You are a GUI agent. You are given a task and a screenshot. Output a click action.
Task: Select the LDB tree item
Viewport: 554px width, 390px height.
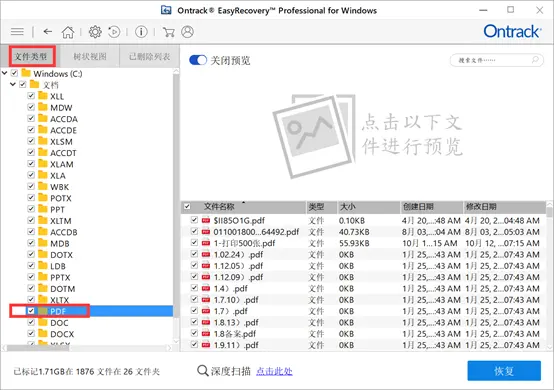(58, 266)
